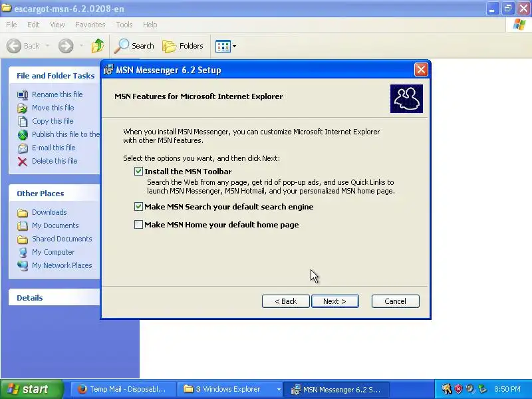Click the Move this file icon
The height and width of the screenshot is (399, 532).
[23, 108]
